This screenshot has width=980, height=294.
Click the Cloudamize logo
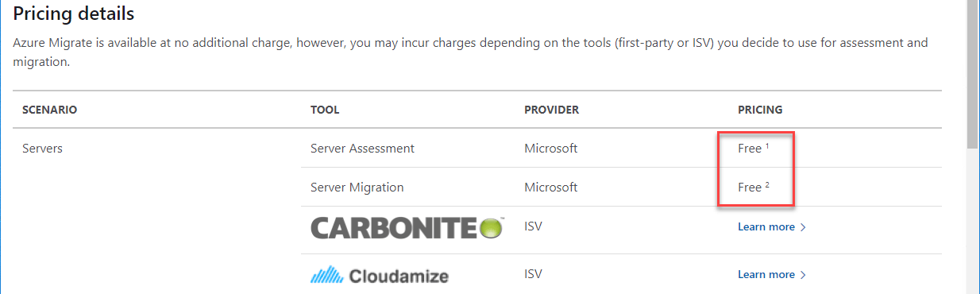click(x=380, y=276)
